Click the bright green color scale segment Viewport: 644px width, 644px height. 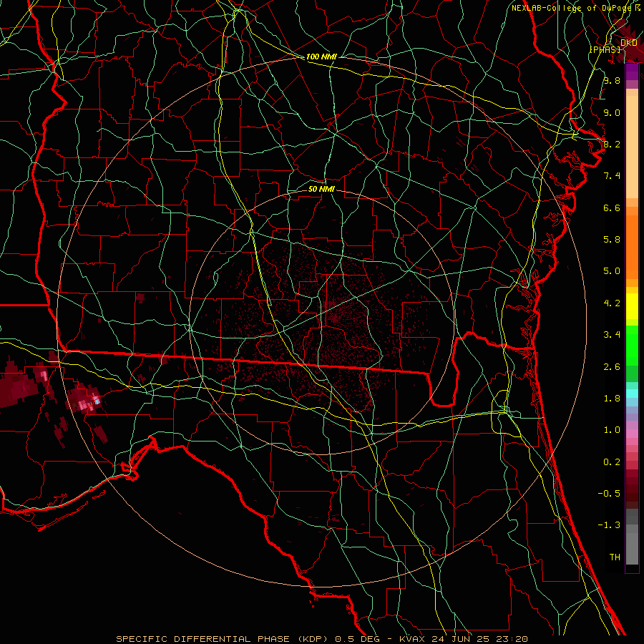point(632,346)
